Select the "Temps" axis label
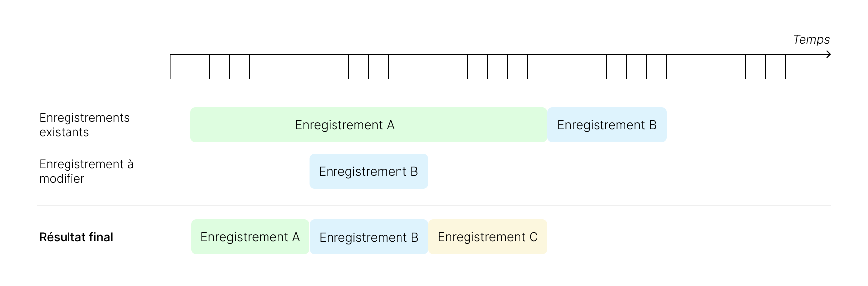This screenshot has height=286, width=868. pyautogui.click(x=811, y=40)
